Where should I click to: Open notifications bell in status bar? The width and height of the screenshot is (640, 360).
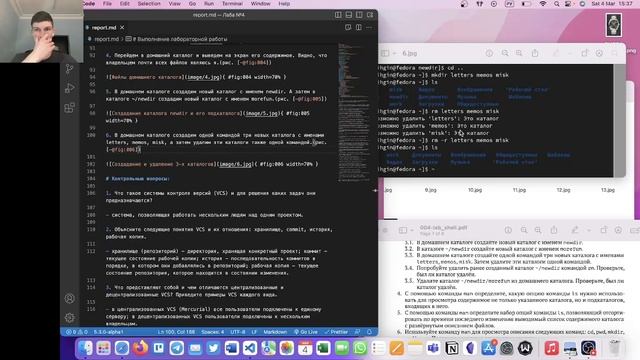point(369,332)
